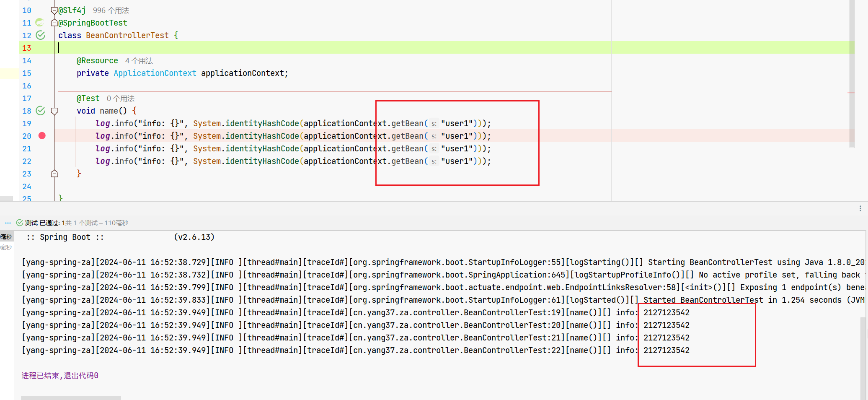This screenshot has width=868, height=400.
Task: Click the @Resource annotation text
Action: click(x=97, y=60)
